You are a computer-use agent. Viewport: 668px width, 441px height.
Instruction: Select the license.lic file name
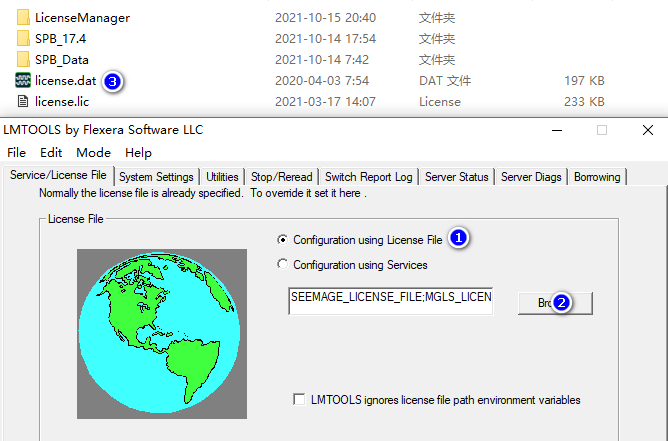tap(62, 101)
